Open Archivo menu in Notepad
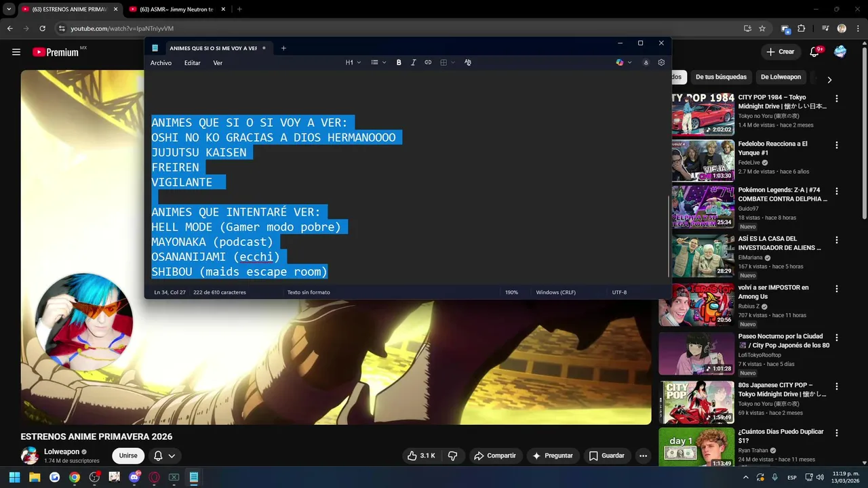868x488 pixels. (x=161, y=62)
